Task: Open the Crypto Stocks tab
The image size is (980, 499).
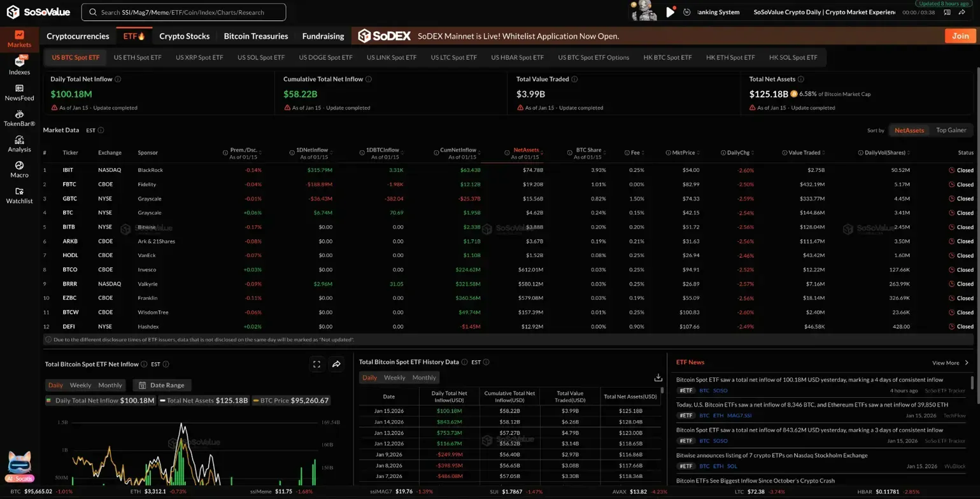Action: (185, 36)
